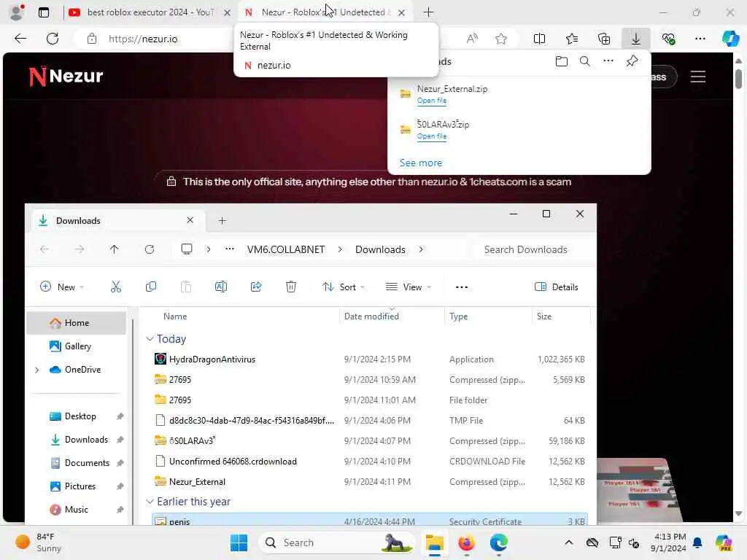This screenshot has height=560, width=747.
Task: Open file link under Nezur_External.zip
Action: 432,101
